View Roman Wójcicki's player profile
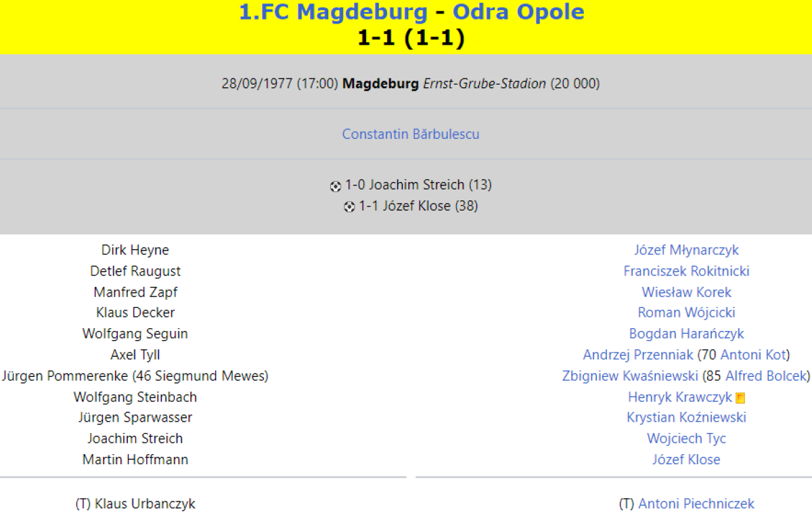 coord(686,313)
